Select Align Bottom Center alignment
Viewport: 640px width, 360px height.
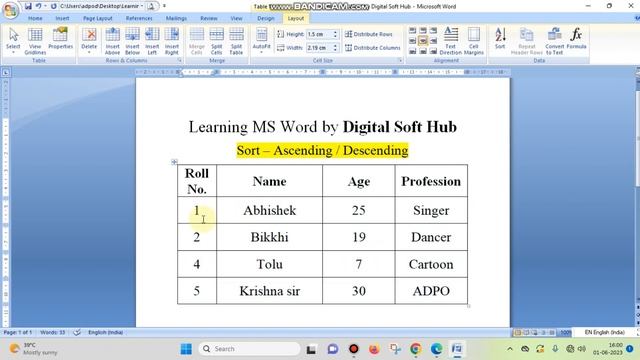coord(423,51)
